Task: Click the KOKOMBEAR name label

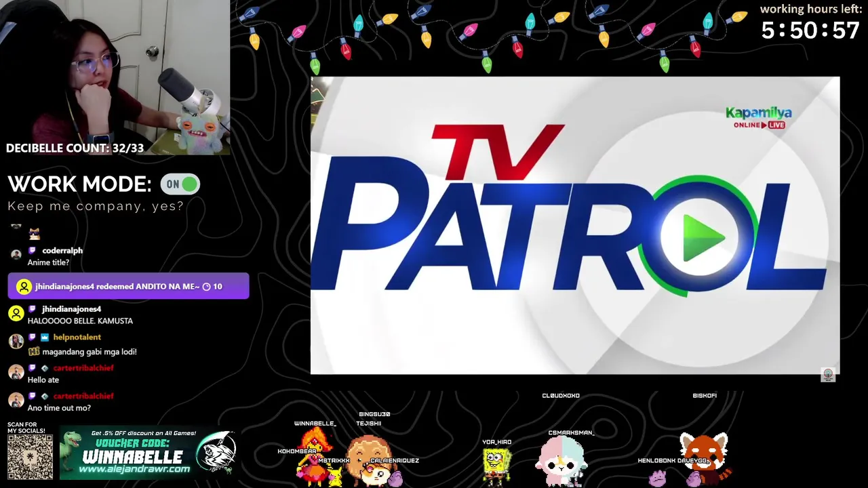Action: 297,451
